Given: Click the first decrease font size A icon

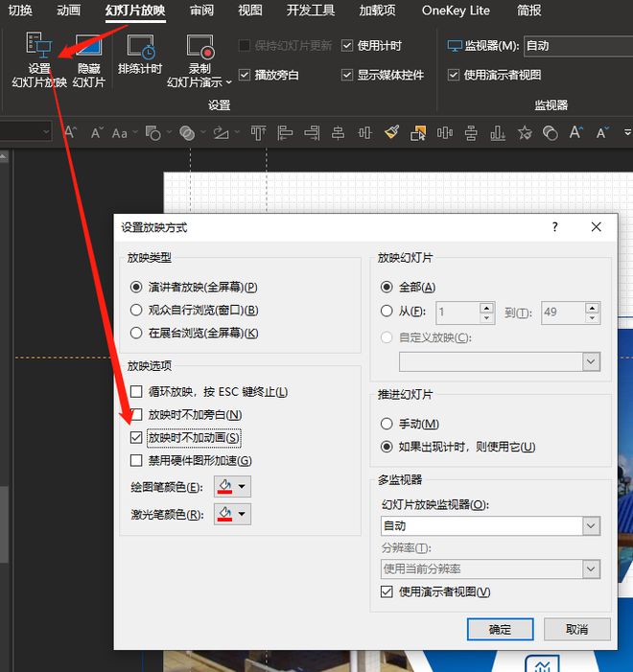Looking at the screenshot, I should [x=97, y=133].
